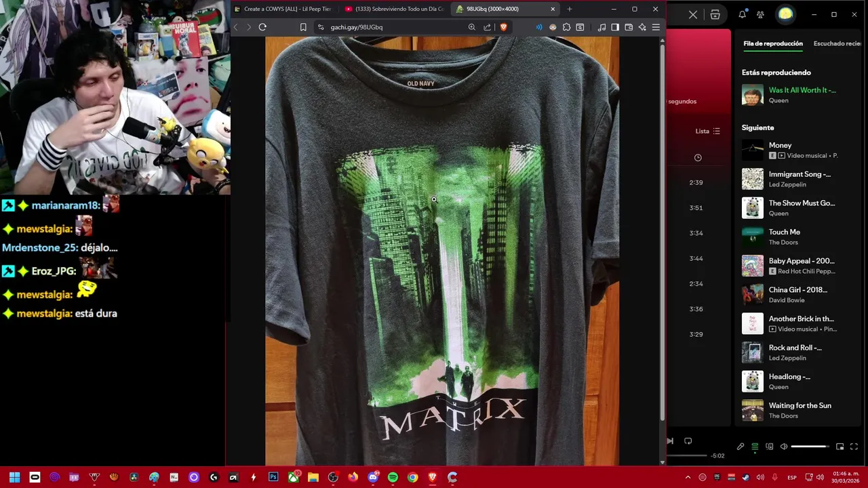
Task: Open Spotify connect-to-device icon
Action: pos(769,447)
